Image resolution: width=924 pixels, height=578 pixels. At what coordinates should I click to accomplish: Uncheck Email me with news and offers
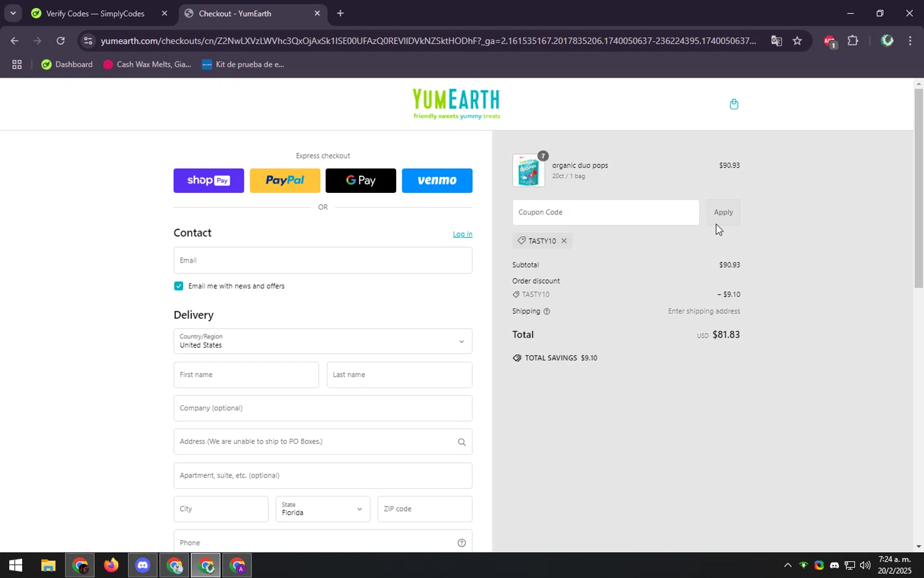pyautogui.click(x=179, y=286)
